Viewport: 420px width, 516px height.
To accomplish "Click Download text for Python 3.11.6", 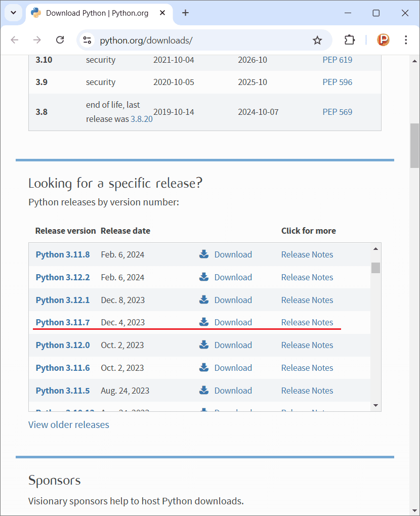I will pos(233,368).
